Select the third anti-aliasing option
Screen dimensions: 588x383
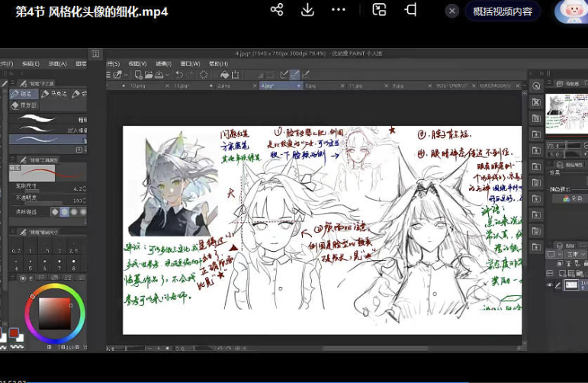click(x=74, y=212)
